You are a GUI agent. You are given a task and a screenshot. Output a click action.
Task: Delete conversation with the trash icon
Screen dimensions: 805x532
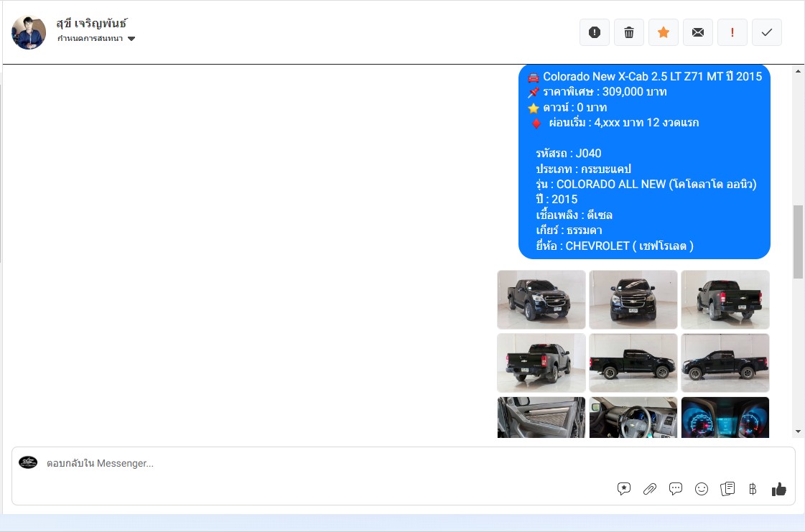point(629,32)
